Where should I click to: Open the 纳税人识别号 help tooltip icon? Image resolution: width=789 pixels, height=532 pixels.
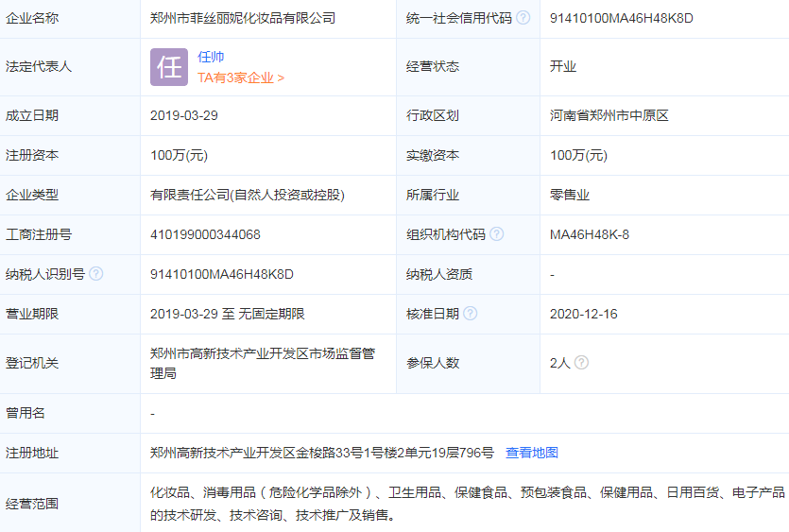pos(96,274)
